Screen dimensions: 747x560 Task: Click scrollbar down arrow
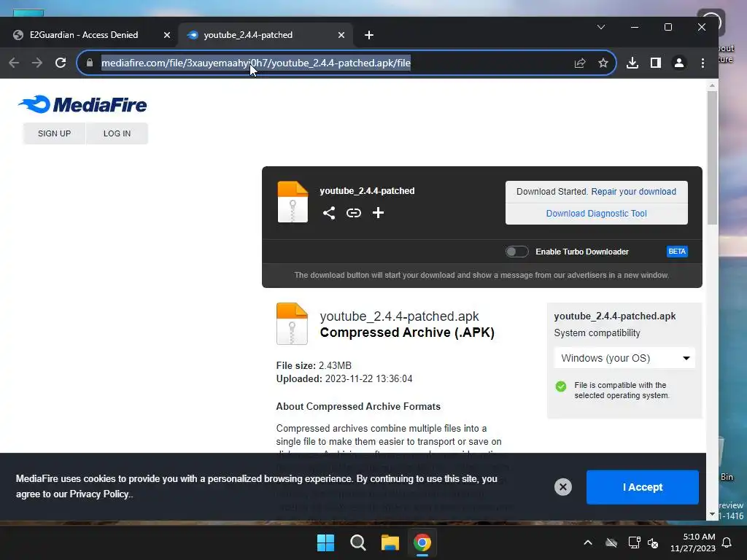pos(712,514)
